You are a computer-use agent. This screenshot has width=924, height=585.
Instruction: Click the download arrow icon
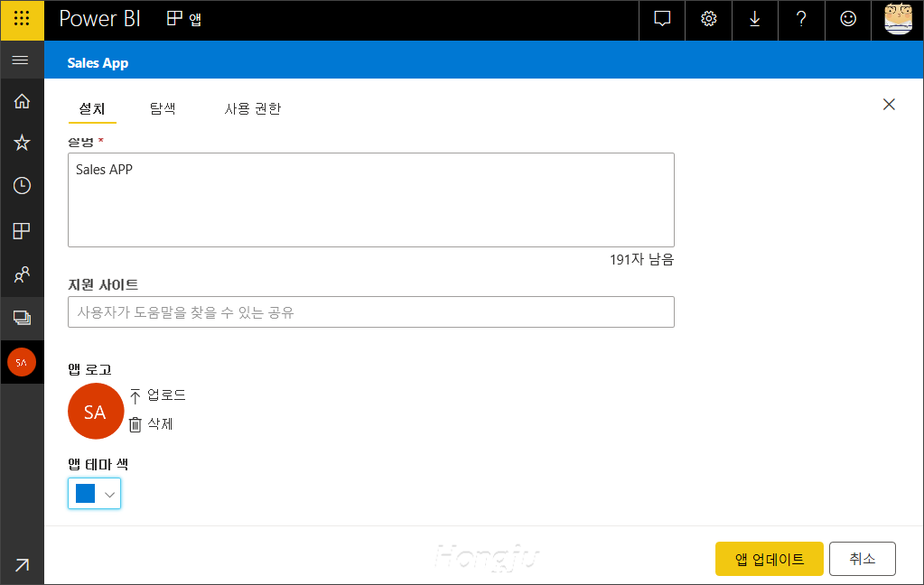point(755,19)
